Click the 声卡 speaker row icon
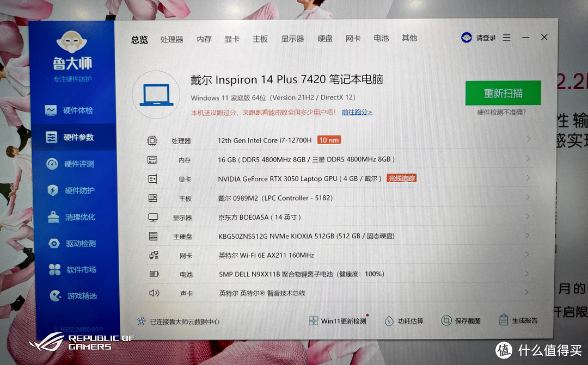 tap(154, 293)
